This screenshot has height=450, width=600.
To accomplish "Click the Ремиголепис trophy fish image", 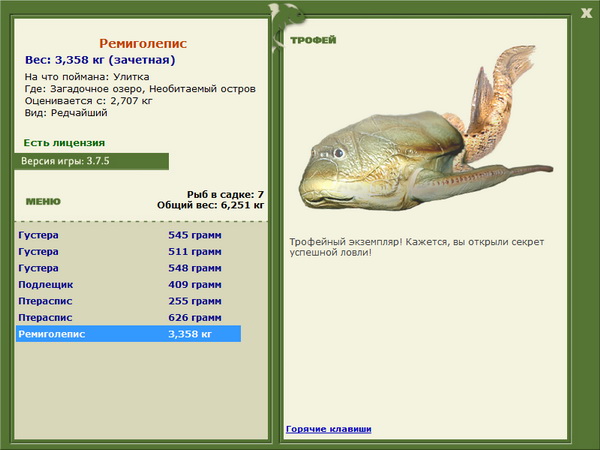I will pyautogui.click(x=426, y=129).
